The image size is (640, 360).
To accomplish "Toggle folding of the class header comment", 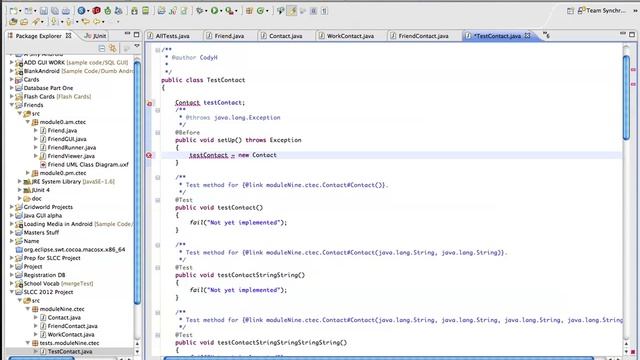I will click(x=158, y=50).
